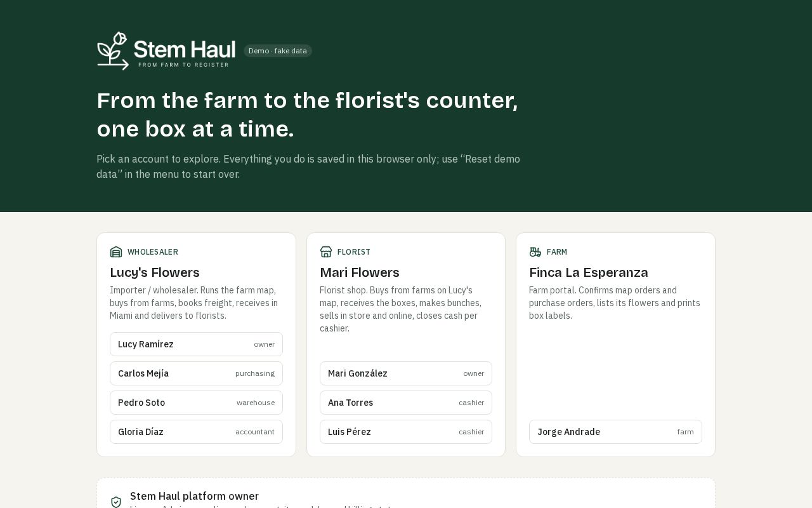Click the Finca La Esperanza heading

click(589, 272)
